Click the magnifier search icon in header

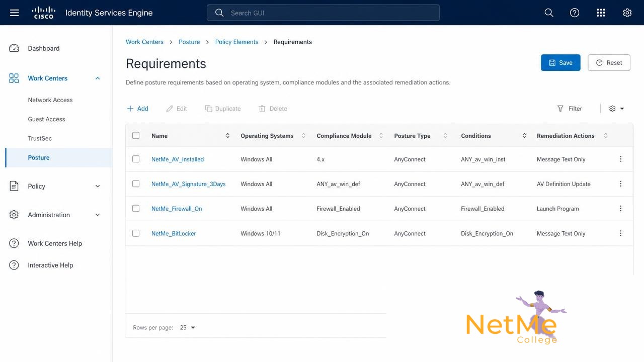tap(549, 13)
